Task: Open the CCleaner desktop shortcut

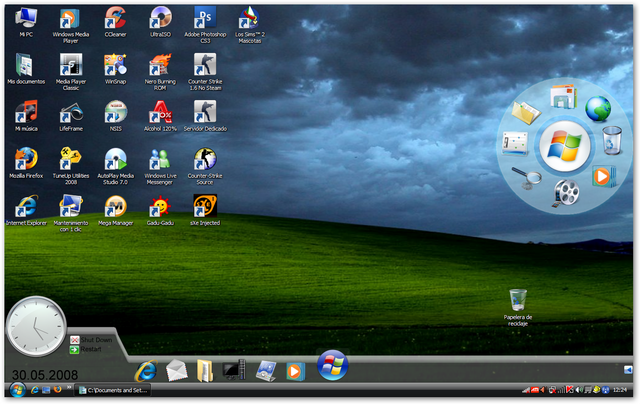Action: [115, 18]
